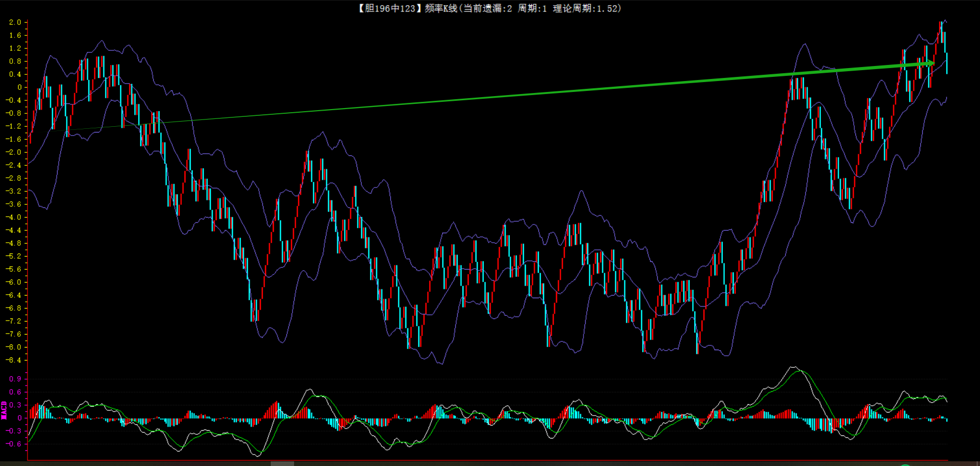Select the rightmost cyan candle on the chart
This screenshot has width=980, height=466.
(x=947, y=62)
